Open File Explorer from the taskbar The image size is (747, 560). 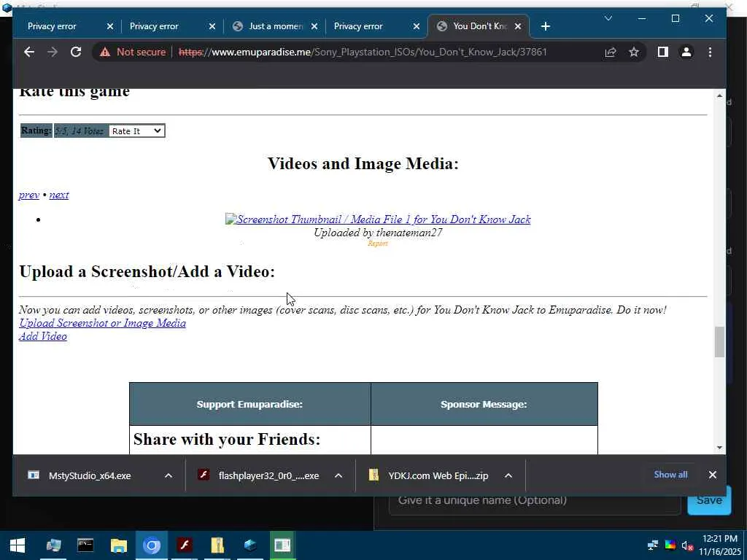tap(119, 545)
